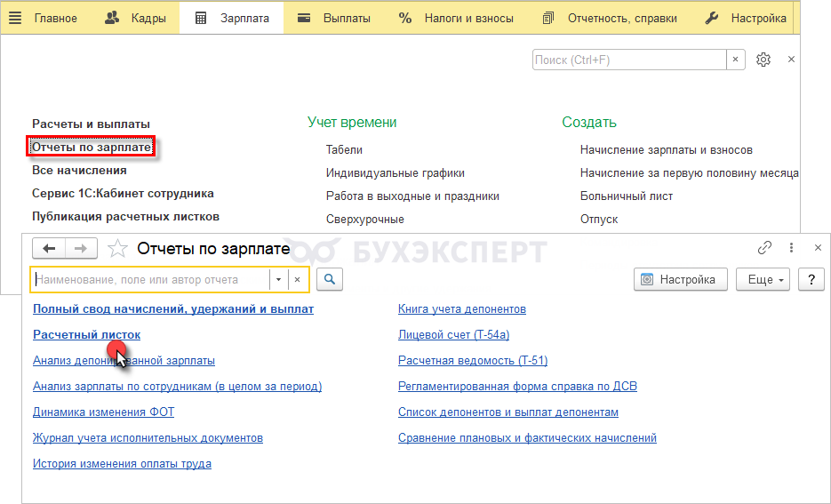Open Работа в выходные и праздники
This screenshot has width=831, height=504.
(x=412, y=196)
